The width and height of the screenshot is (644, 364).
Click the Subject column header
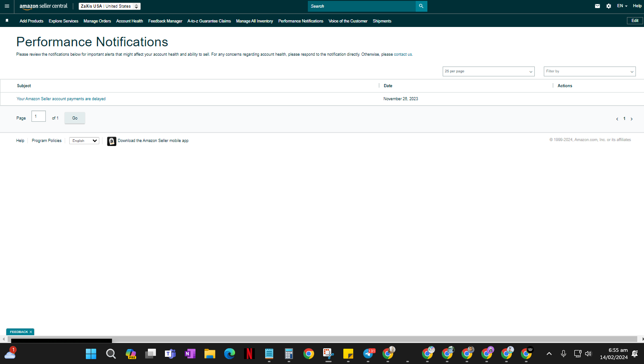[x=24, y=86]
